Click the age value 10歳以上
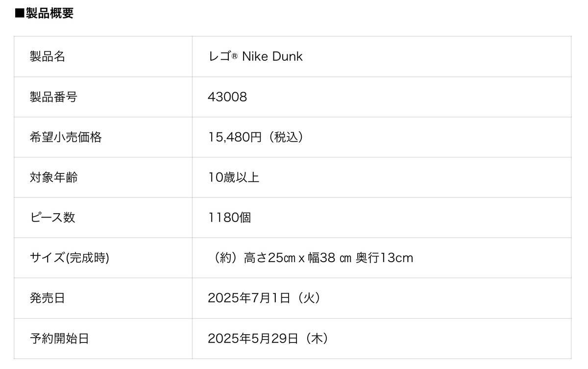This screenshot has width=588, height=369. (x=233, y=177)
